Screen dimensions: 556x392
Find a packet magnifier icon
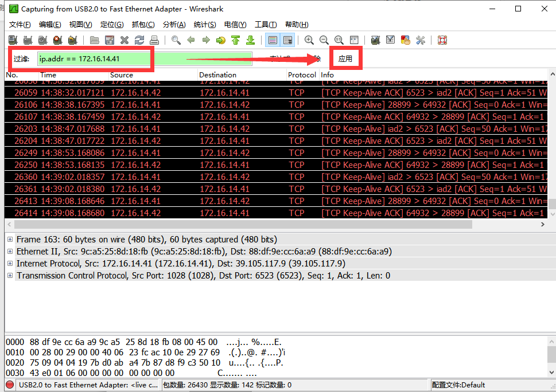(x=176, y=40)
